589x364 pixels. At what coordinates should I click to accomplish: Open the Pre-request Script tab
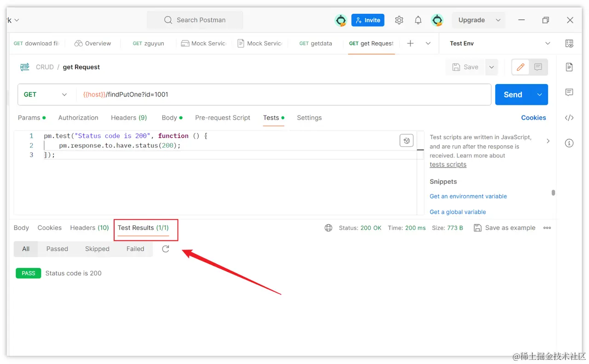(223, 118)
